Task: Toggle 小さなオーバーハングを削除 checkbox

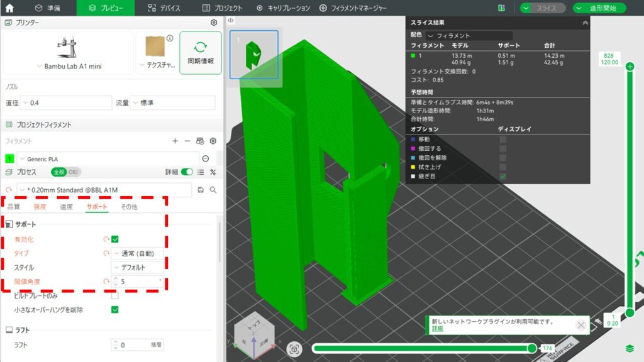Action: click(115, 309)
